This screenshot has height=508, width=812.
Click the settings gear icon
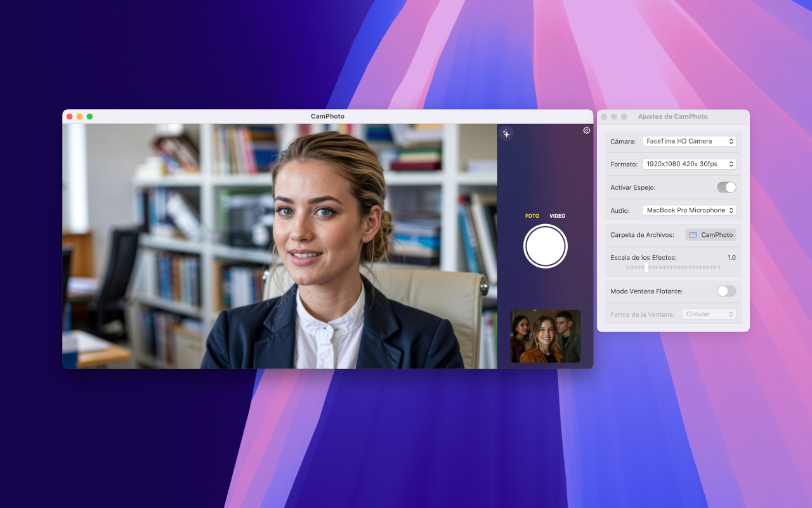pos(586,130)
